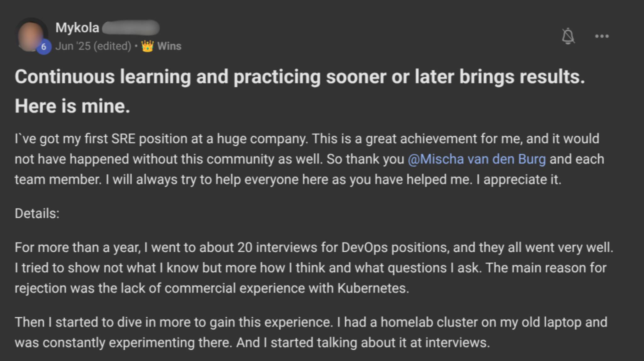
Task: Open the three-dot more options menu
Action: tap(602, 36)
